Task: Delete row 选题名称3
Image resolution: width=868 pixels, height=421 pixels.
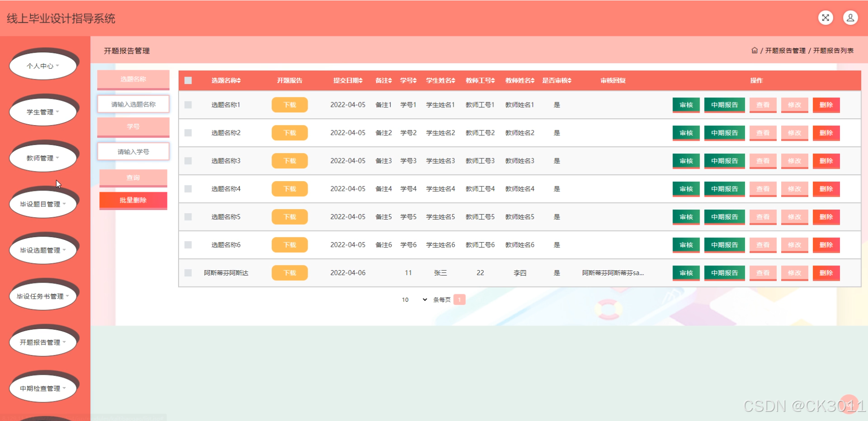Action: [826, 161]
